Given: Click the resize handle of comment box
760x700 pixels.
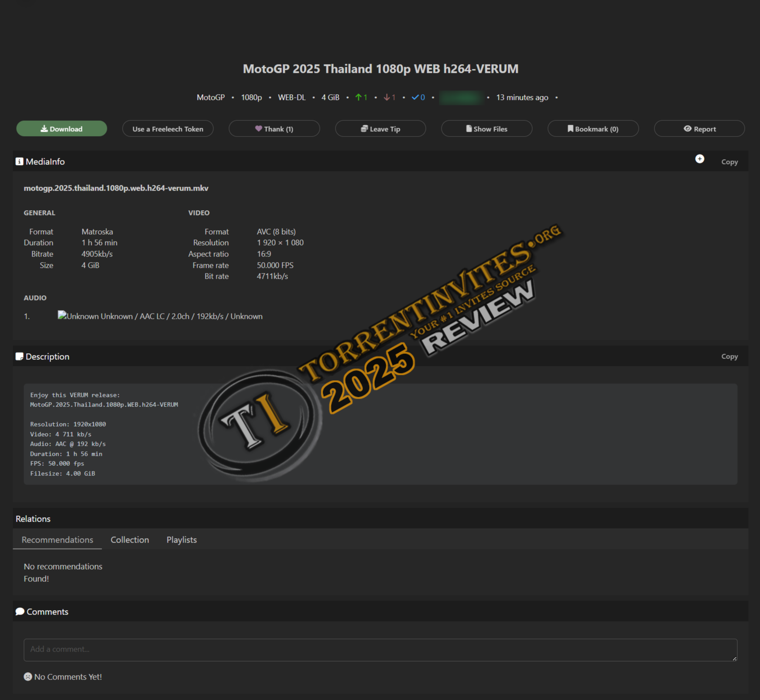Looking at the screenshot, I should point(735,658).
